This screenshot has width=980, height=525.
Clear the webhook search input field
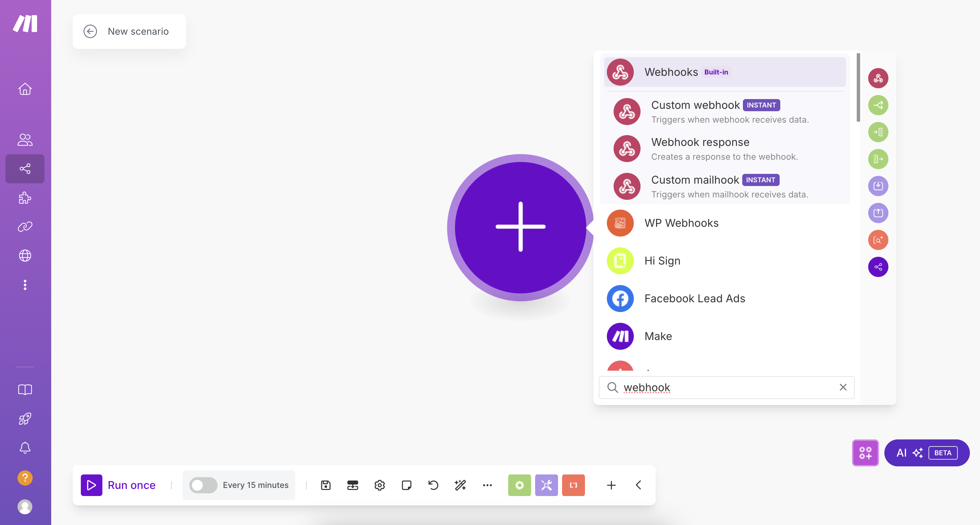coord(843,387)
